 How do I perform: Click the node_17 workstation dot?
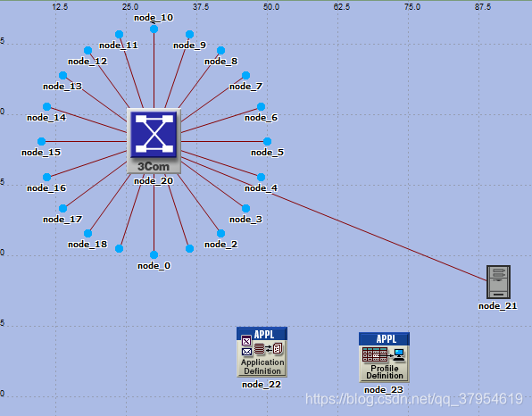(x=62, y=208)
